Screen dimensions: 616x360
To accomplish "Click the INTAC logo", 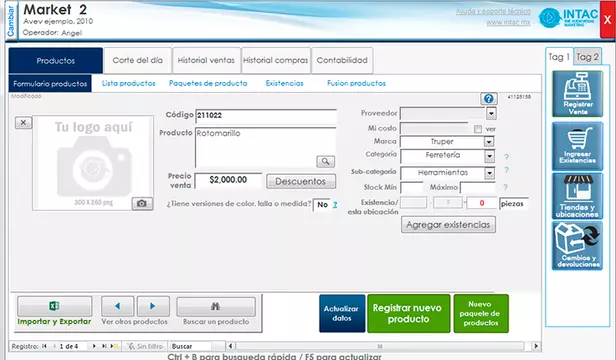I will (x=567, y=18).
